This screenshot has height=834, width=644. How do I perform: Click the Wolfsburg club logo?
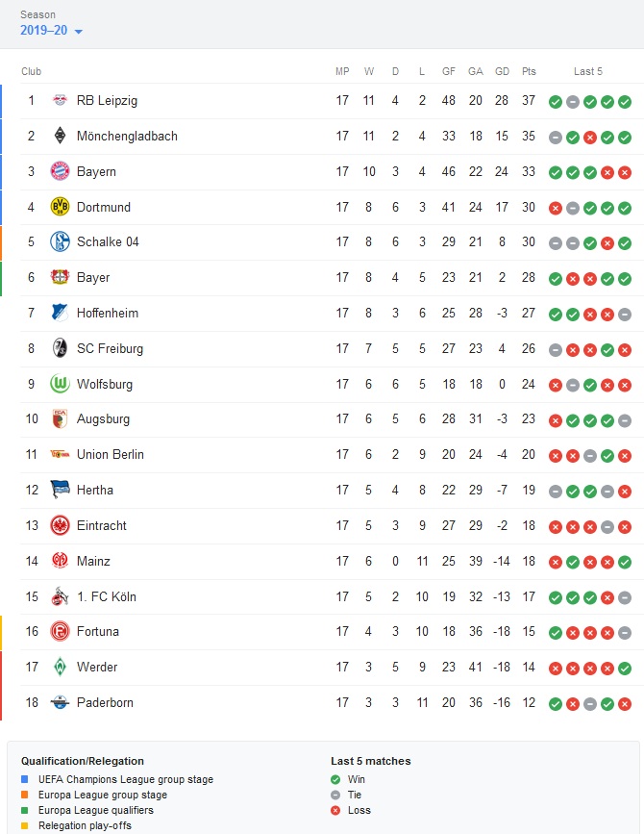(60, 384)
